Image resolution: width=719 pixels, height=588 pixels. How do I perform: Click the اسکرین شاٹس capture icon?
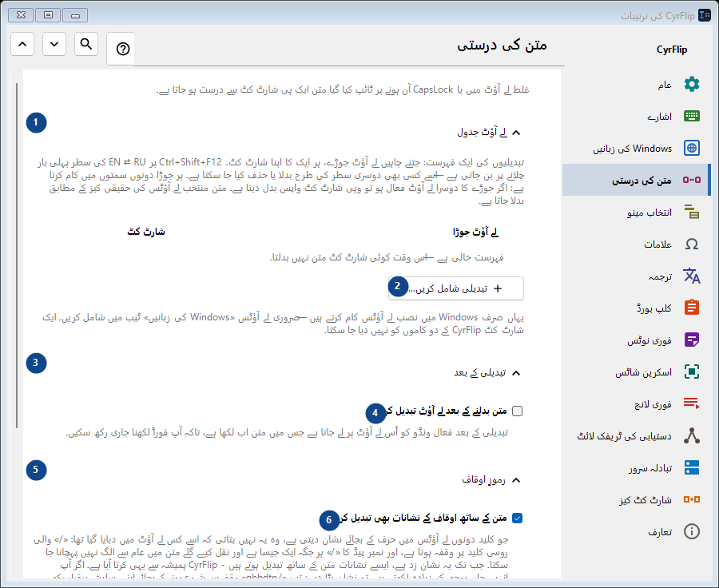point(692,371)
